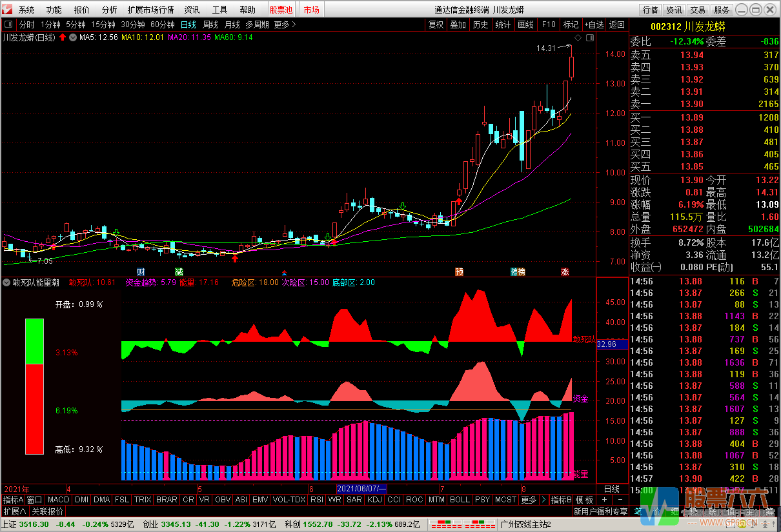Open the 多周期 view
Screen dimensions: 781x532
pyautogui.click(x=258, y=25)
